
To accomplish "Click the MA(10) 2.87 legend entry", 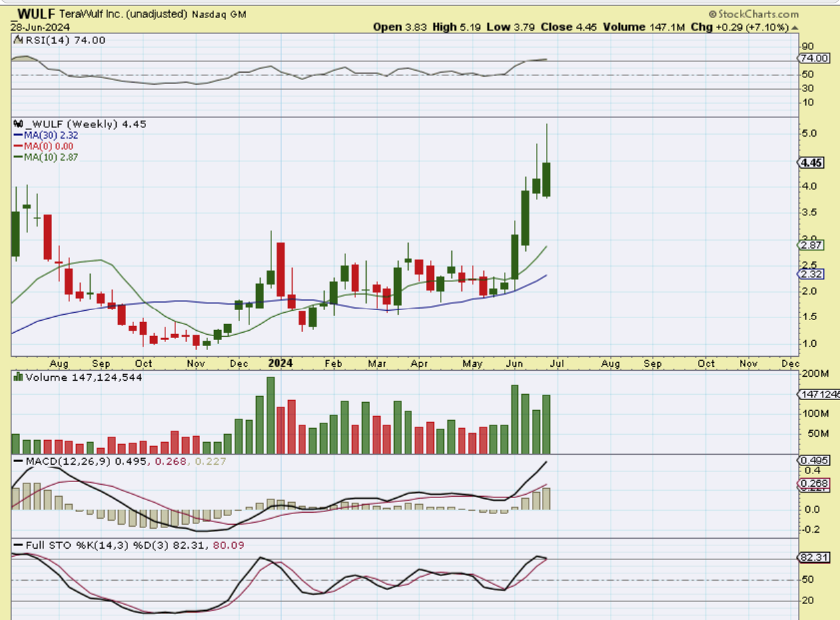I will point(46,157).
